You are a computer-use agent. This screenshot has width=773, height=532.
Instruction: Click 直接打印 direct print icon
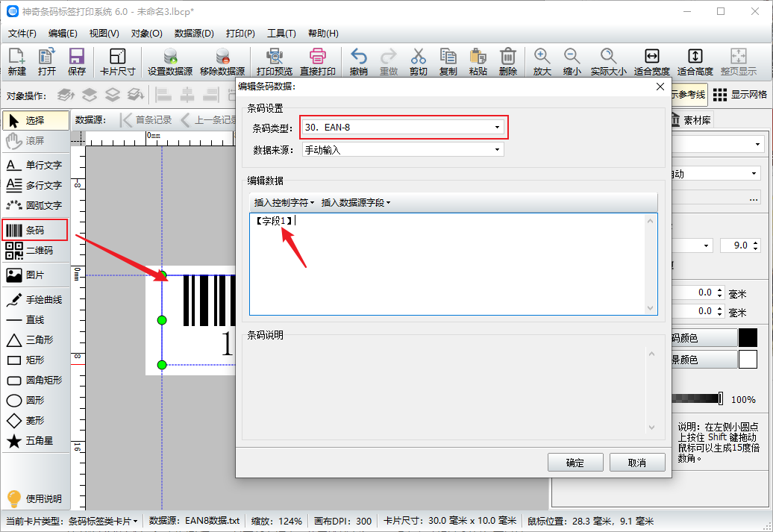pyautogui.click(x=318, y=62)
